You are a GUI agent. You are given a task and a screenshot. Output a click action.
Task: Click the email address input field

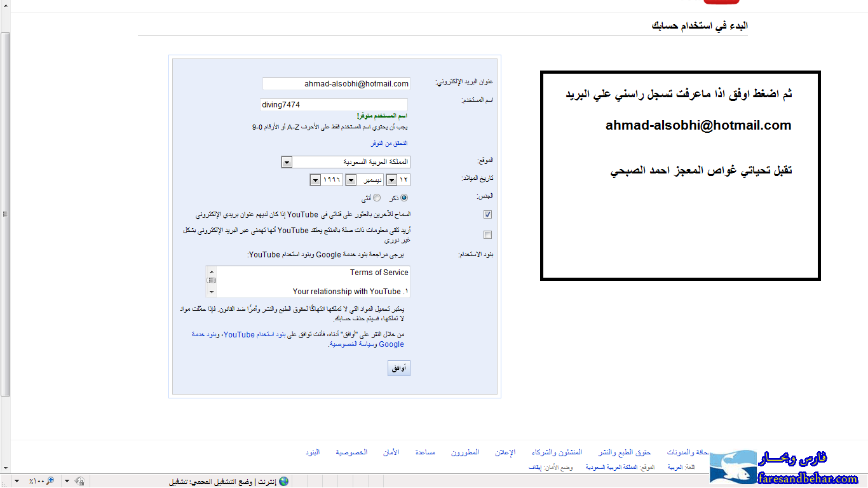pos(336,84)
